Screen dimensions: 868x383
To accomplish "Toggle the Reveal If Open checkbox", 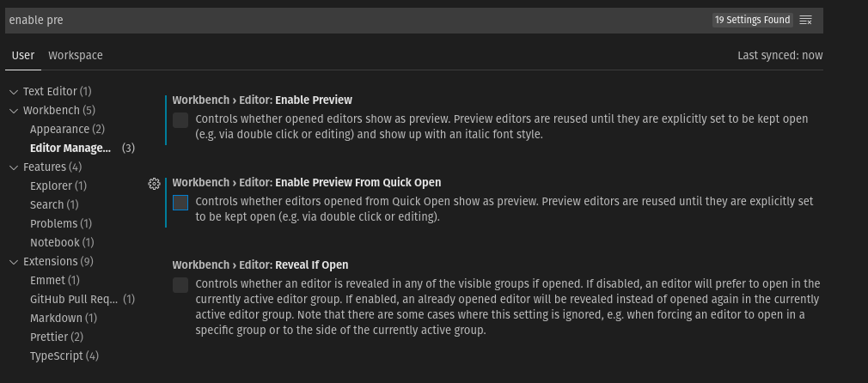I will 180,285.
